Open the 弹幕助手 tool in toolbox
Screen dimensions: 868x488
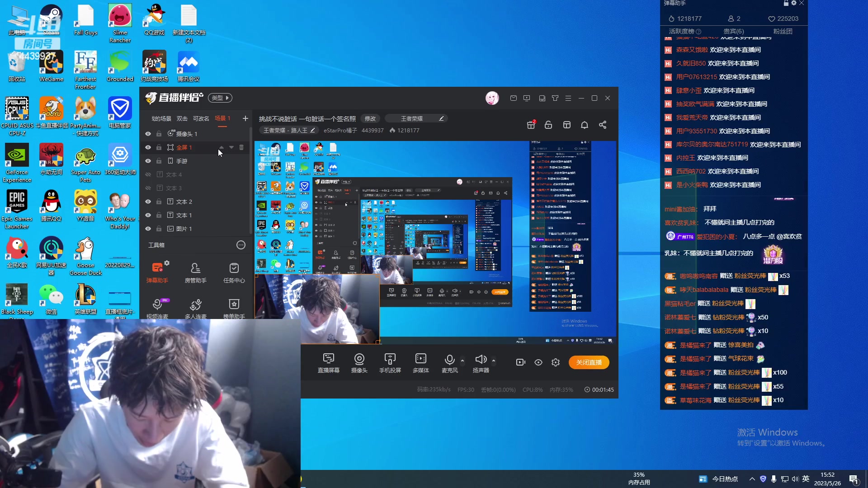(157, 272)
